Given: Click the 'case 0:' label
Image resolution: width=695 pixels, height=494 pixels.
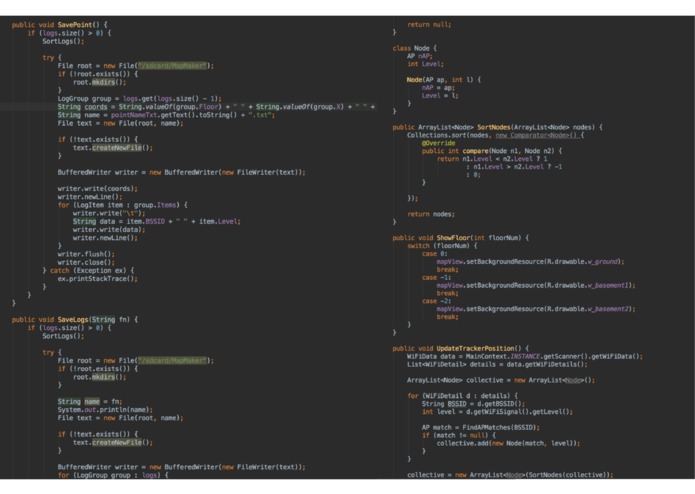Looking at the screenshot, I should click(x=435, y=254).
